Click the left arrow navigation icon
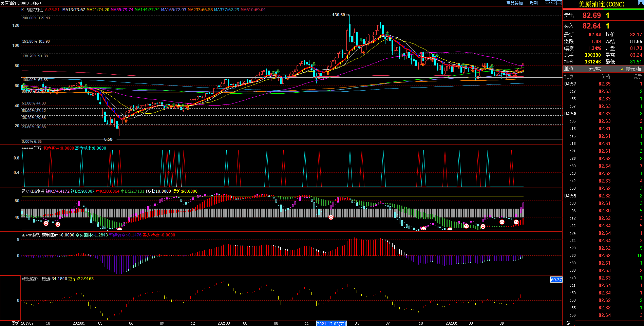644x326 pixels. point(547,3)
